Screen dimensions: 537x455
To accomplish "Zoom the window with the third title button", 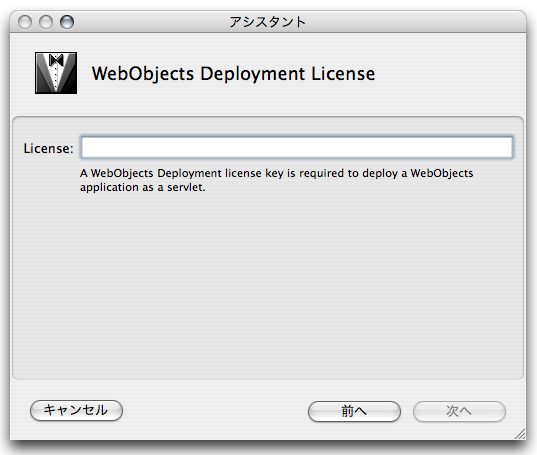I will (67, 22).
